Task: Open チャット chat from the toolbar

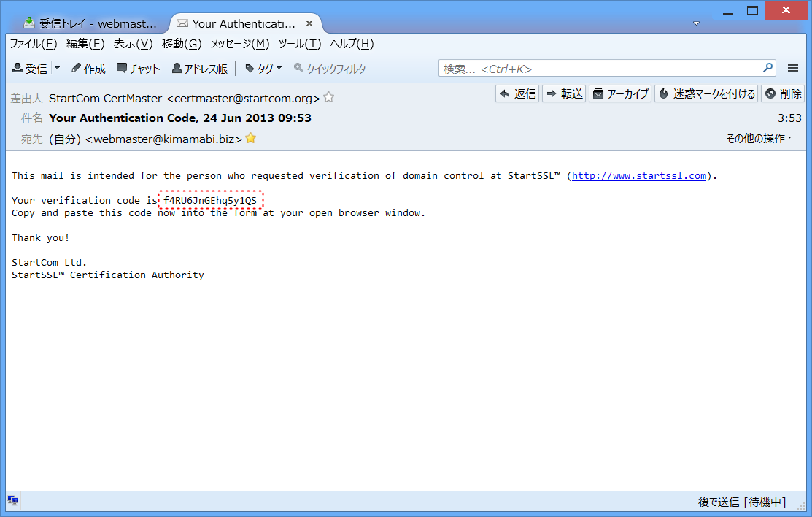Action: click(138, 69)
